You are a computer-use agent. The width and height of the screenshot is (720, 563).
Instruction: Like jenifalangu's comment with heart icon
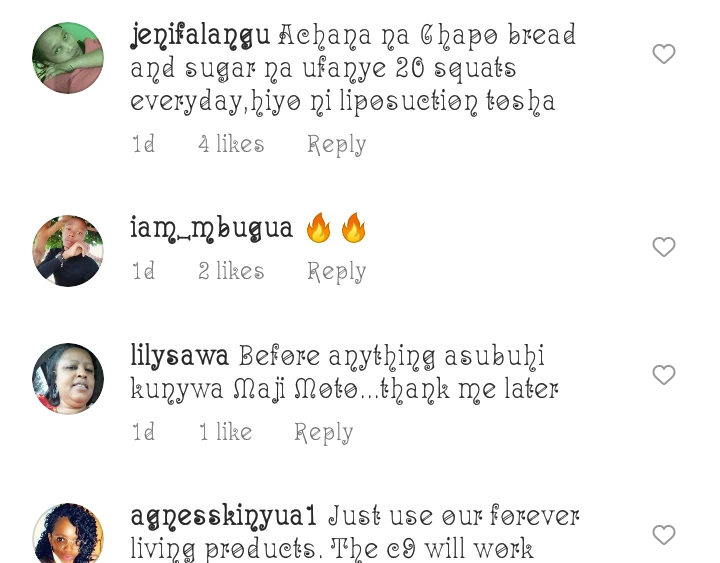(664, 54)
